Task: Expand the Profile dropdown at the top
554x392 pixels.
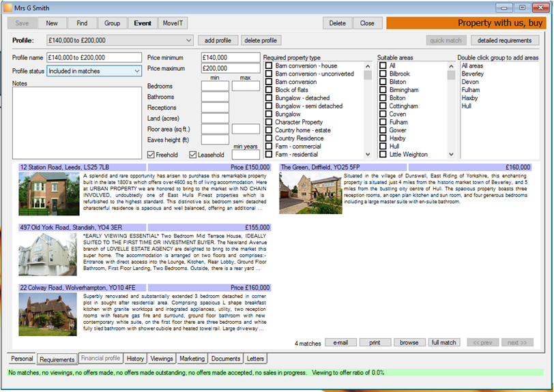Action: tap(189, 40)
